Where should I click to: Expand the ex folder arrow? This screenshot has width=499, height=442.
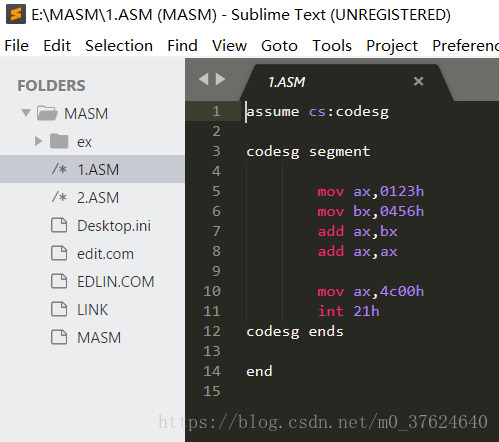click(38, 141)
